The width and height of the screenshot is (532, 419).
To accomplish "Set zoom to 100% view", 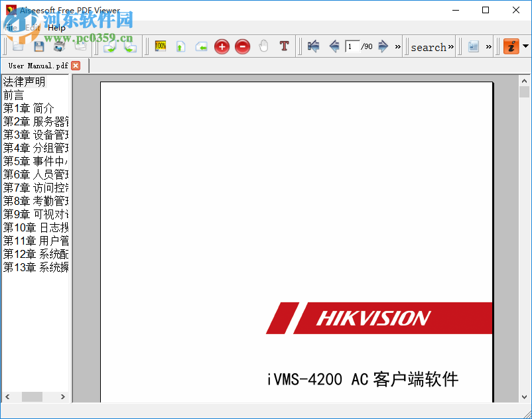I will tap(159, 46).
